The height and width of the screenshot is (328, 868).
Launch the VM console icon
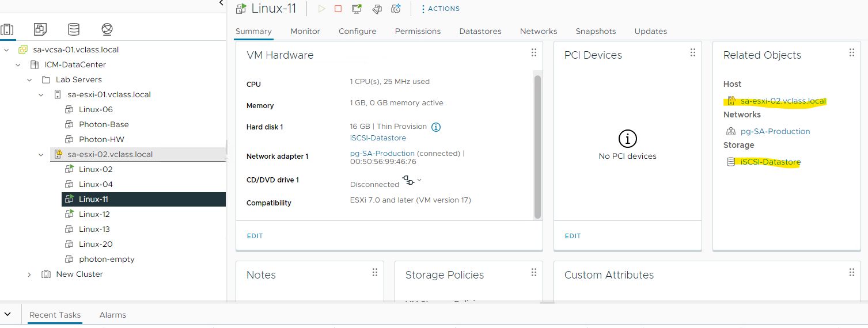tap(357, 9)
